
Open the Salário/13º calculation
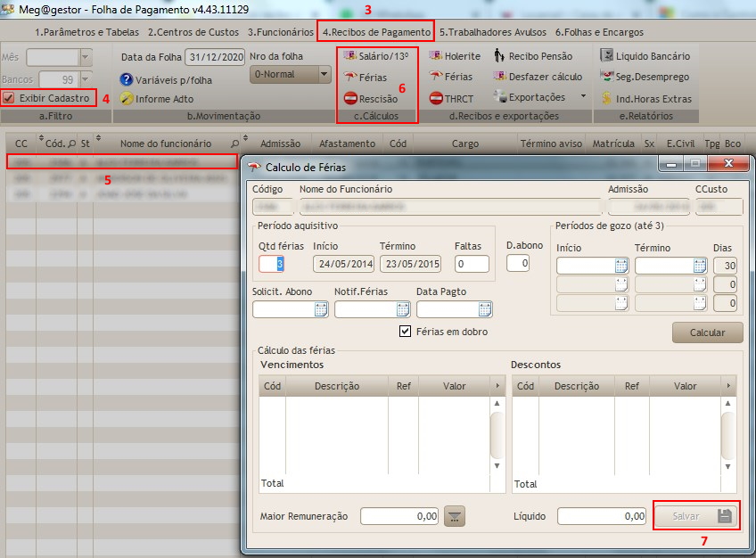click(375, 56)
